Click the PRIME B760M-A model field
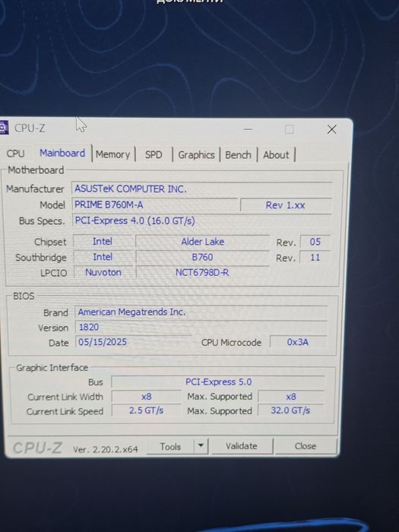The image size is (399, 532). [155, 204]
